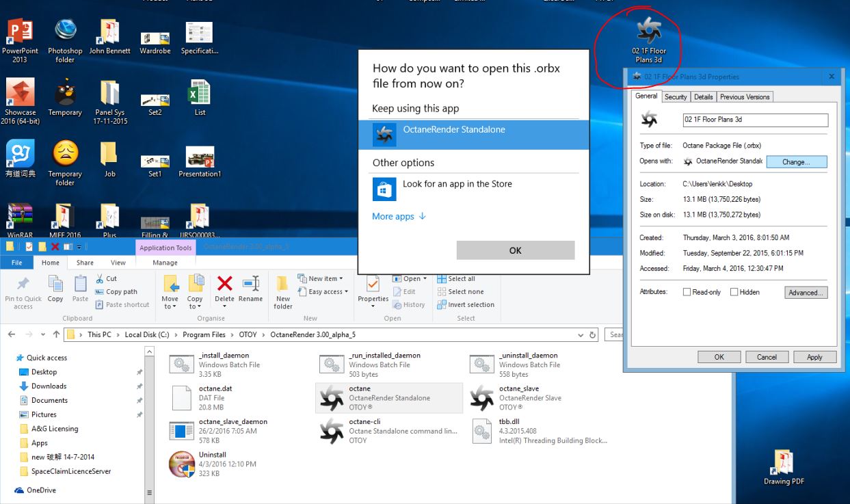Open the List Excel file on desktop
The width and height of the screenshot is (850, 504).
[x=200, y=98]
